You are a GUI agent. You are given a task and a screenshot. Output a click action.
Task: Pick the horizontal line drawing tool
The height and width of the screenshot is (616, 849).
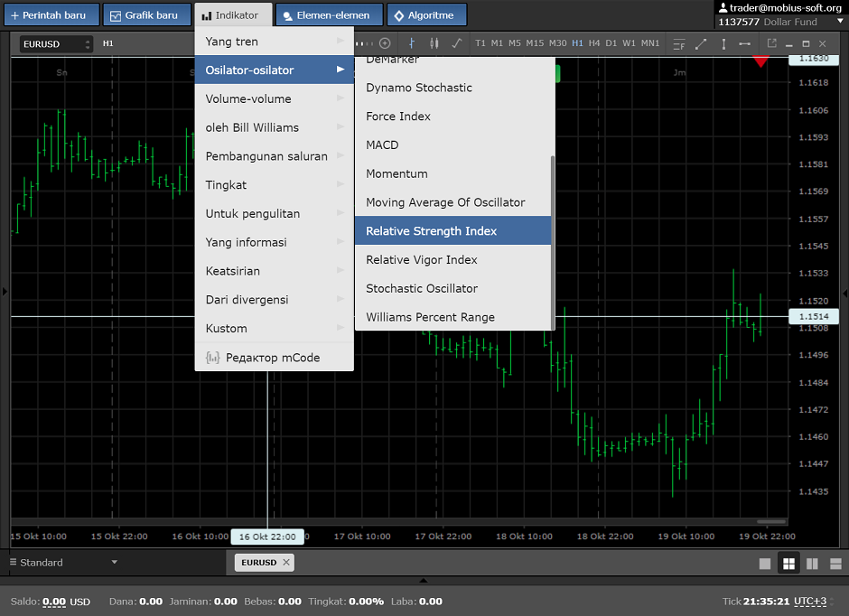[744, 44]
